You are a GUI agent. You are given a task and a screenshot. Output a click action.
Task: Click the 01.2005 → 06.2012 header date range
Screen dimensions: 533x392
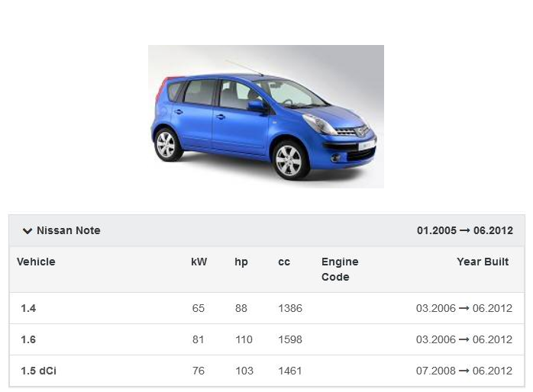point(464,231)
